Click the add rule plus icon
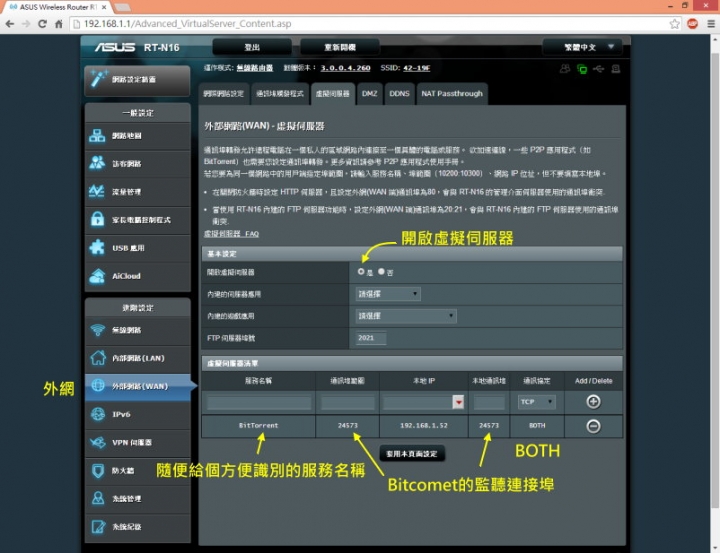 tap(593, 402)
